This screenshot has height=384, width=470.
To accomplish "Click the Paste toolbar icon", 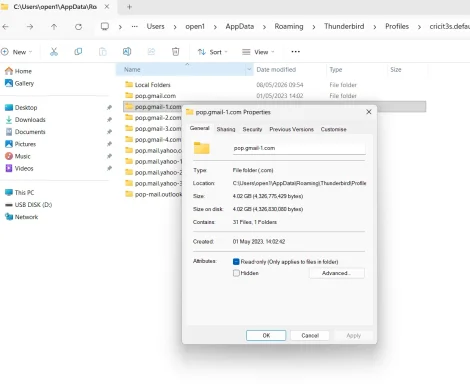I will 103,52.
